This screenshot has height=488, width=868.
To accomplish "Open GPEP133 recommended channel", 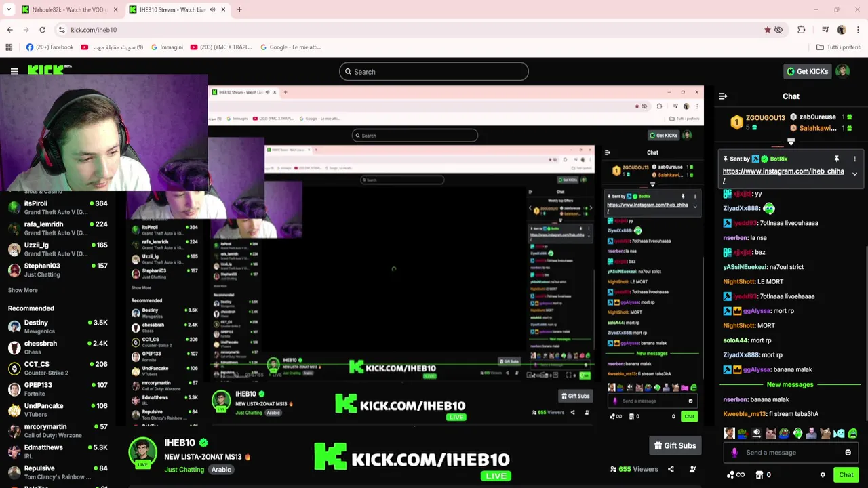I will [58, 389].
